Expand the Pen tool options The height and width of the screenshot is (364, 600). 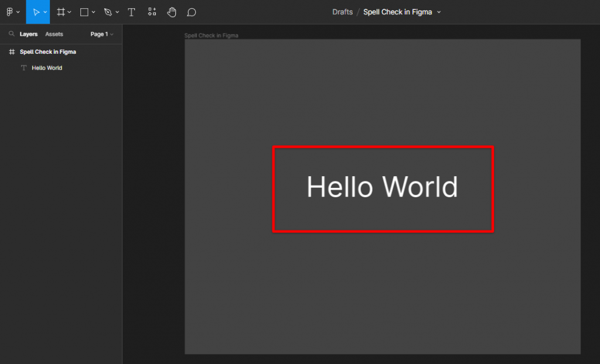click(116, 12)
